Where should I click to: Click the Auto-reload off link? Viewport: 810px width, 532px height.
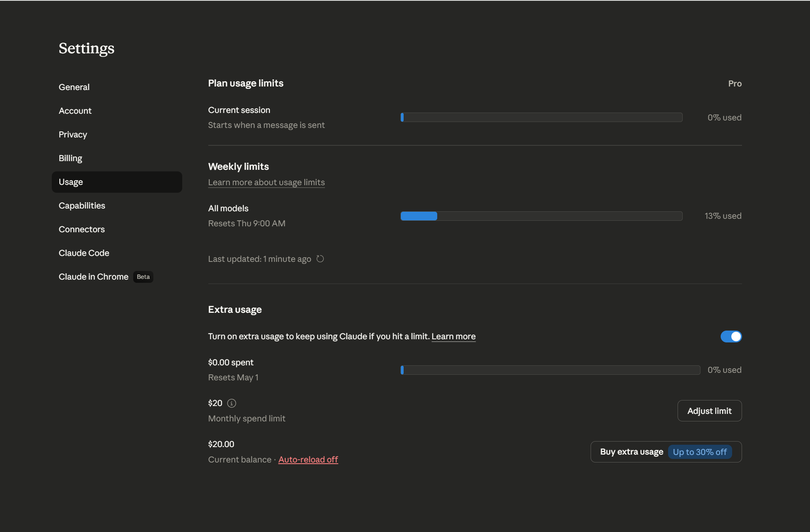(x=308, y=459)
